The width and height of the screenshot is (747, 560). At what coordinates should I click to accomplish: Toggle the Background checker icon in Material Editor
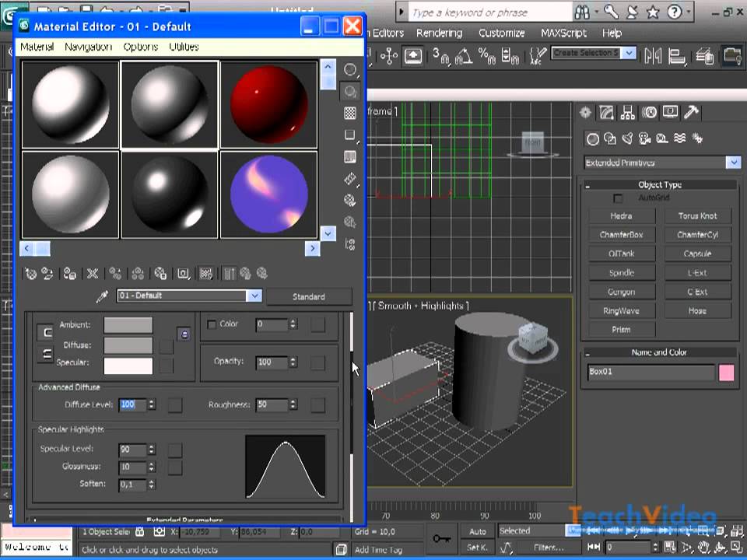click(350, 114)
